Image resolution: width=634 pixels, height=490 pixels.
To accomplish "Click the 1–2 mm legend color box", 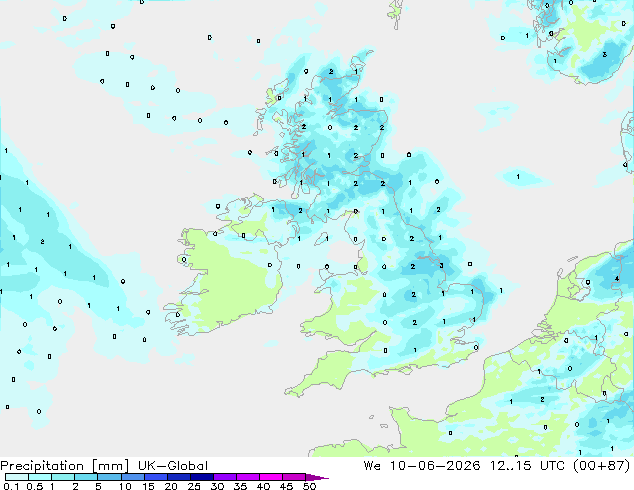I will pos(63,477).
